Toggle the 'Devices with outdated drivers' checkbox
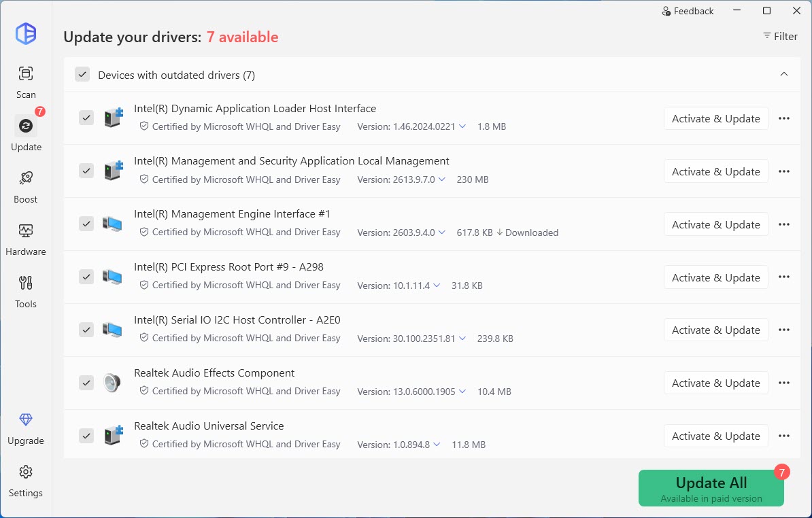This screenshot has height=518, width=812. tap(82, 75)
